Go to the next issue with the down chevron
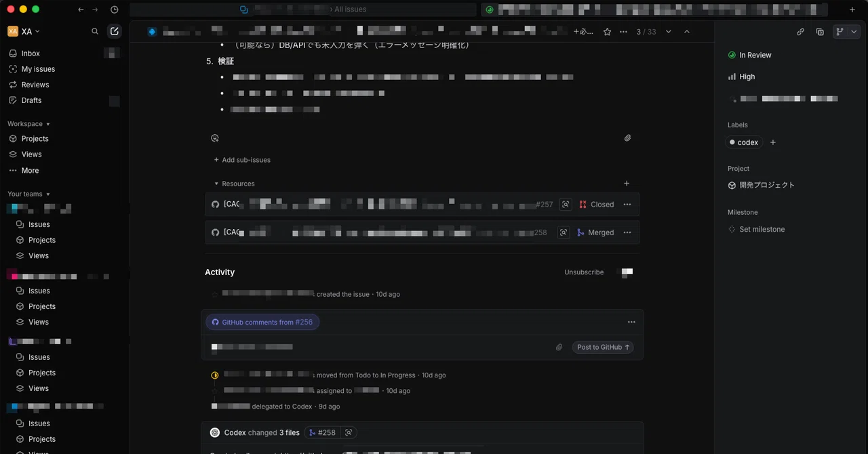This screenshot has width=868, height=454. [x=669, y=32]
